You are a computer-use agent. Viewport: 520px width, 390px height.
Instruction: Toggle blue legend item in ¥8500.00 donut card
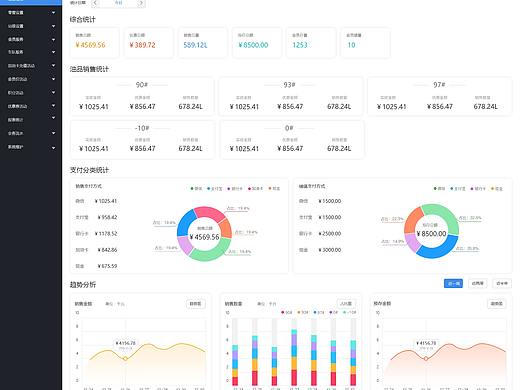point(458,189)
